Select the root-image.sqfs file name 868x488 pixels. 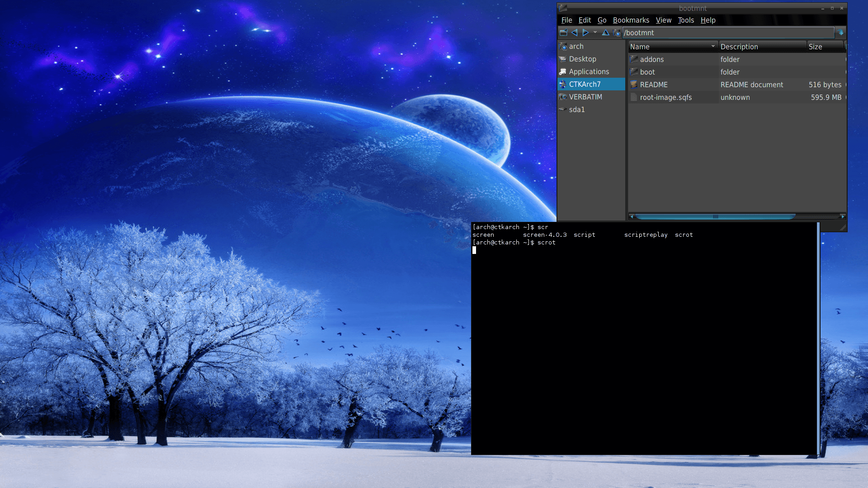click(x=665, y=97)
